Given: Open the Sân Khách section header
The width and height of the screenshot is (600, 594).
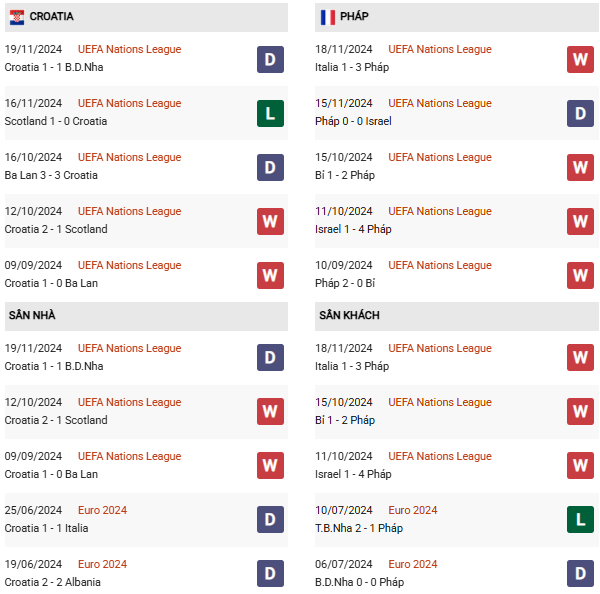Looking at the screenshot, I should click(x=457, y=316).
